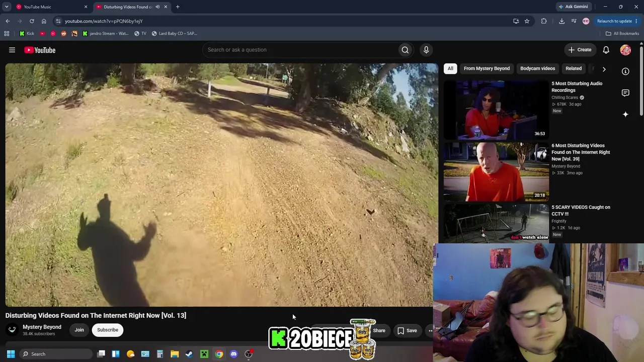Click the address bar URL
The height and width of the screenshot is (362, 644).
tap(104, 21)
